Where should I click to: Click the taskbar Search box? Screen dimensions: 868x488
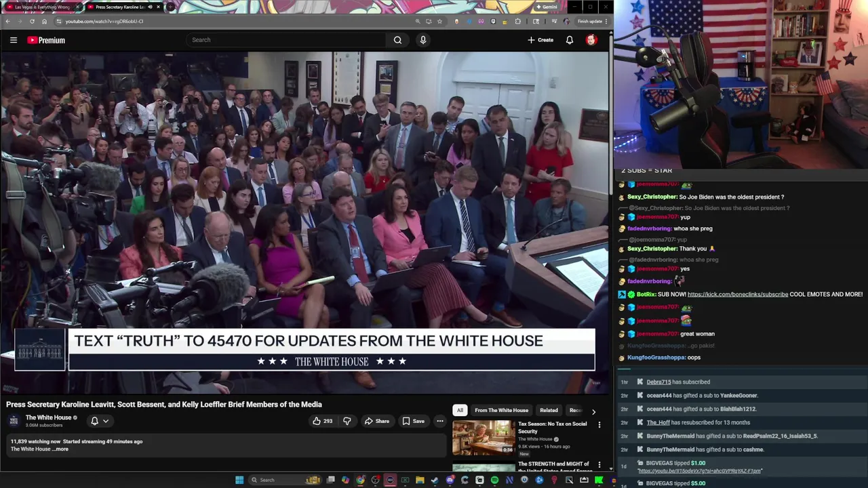click(x=285, y=480)
